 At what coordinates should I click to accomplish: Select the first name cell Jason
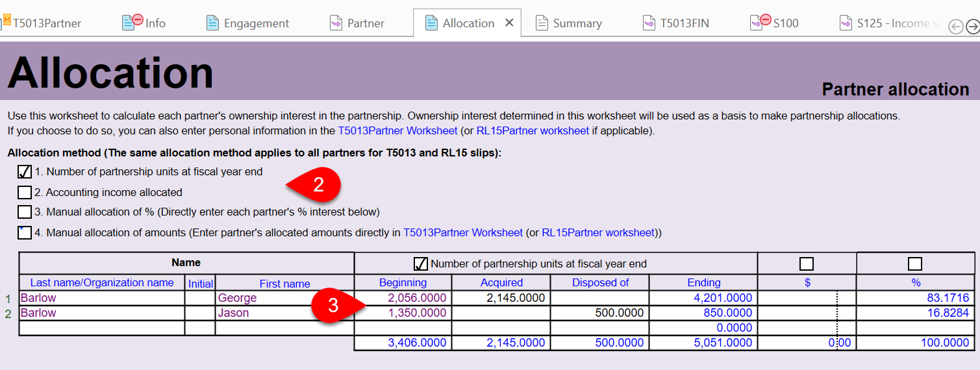284,313
